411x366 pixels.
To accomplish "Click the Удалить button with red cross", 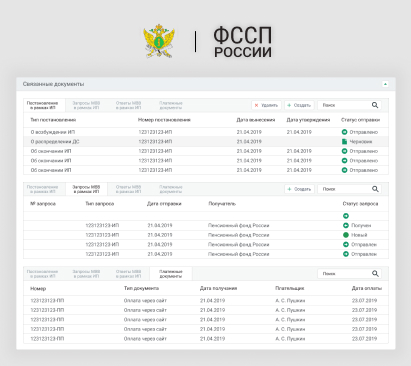I will click(266, 105).
